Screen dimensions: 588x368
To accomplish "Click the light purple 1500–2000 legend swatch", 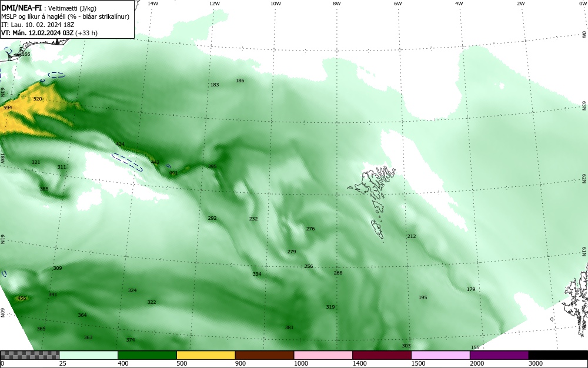I will pos(440,355).
